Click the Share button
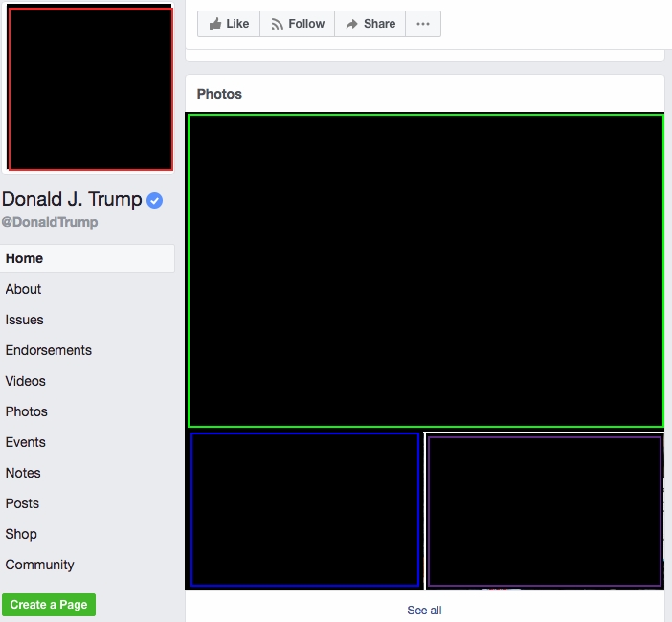The image size is (672, 622). point(370,24)
